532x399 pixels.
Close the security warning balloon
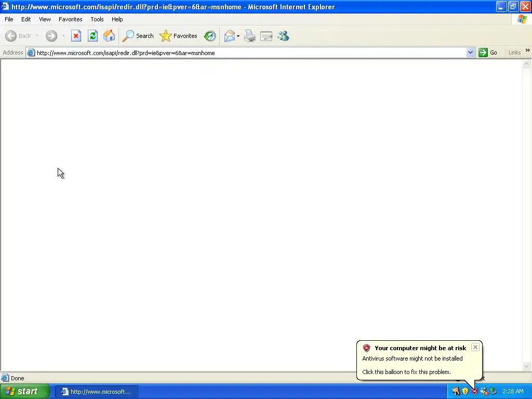click(475, 347)
